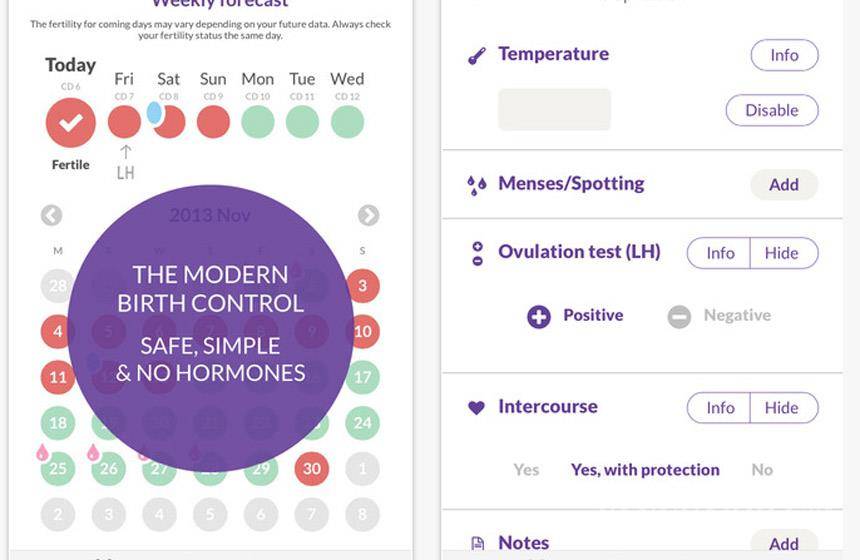Disable temperature entry
The height and width of the screenshot is (560, 860).
coord(771,110)
